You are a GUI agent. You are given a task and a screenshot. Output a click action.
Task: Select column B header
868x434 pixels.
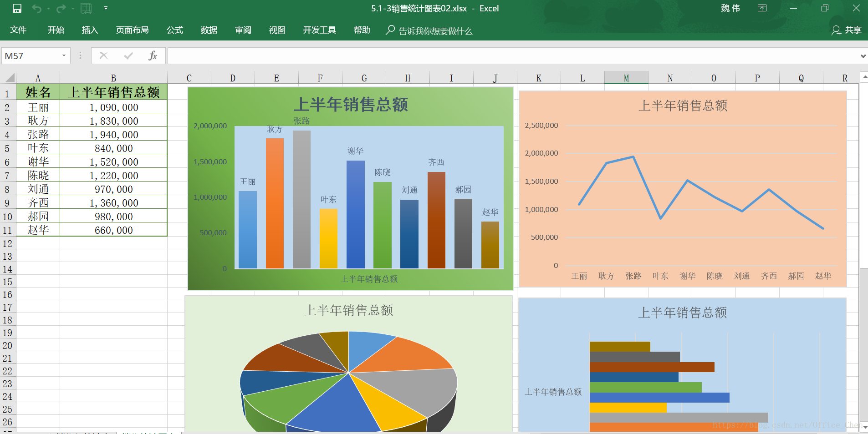pyautogui.click(x=113, y=78)
